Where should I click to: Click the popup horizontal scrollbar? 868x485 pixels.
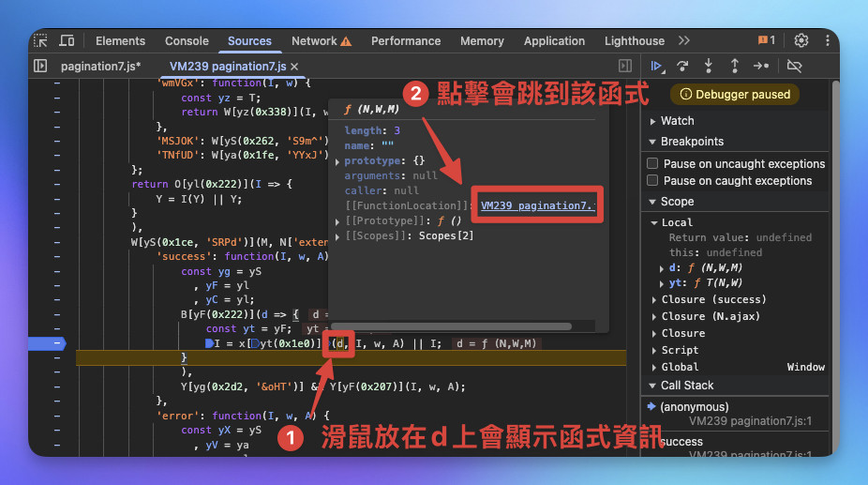[x=451, y=326]
